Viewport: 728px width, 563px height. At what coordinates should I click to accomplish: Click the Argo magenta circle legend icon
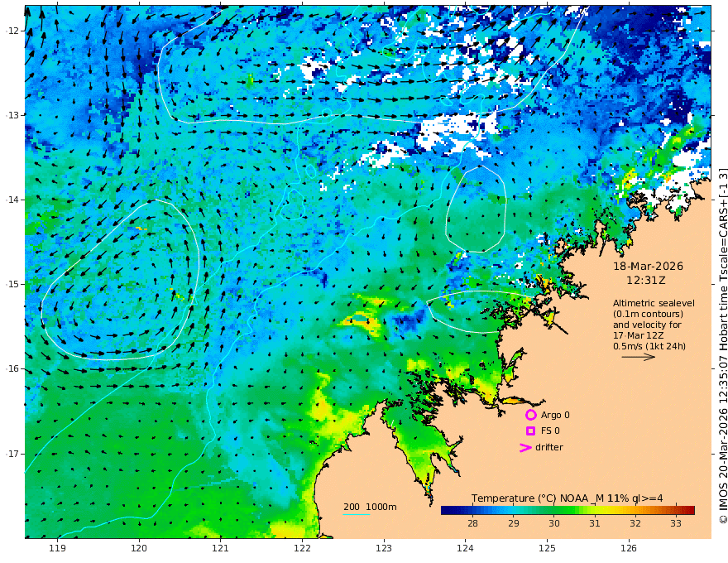tap(530, 415)
